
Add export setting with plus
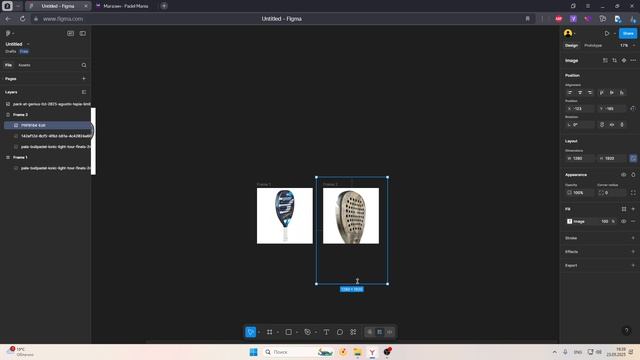point(633,265)
